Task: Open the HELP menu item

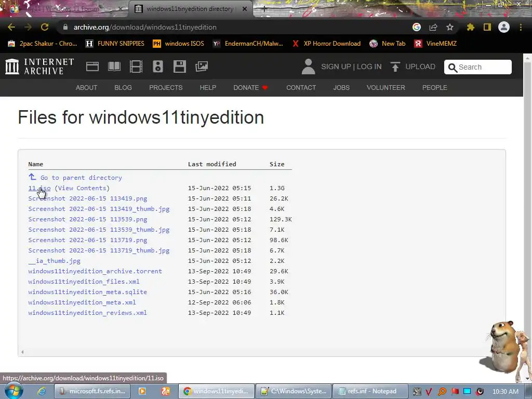Action: click(x=208, y=87)
